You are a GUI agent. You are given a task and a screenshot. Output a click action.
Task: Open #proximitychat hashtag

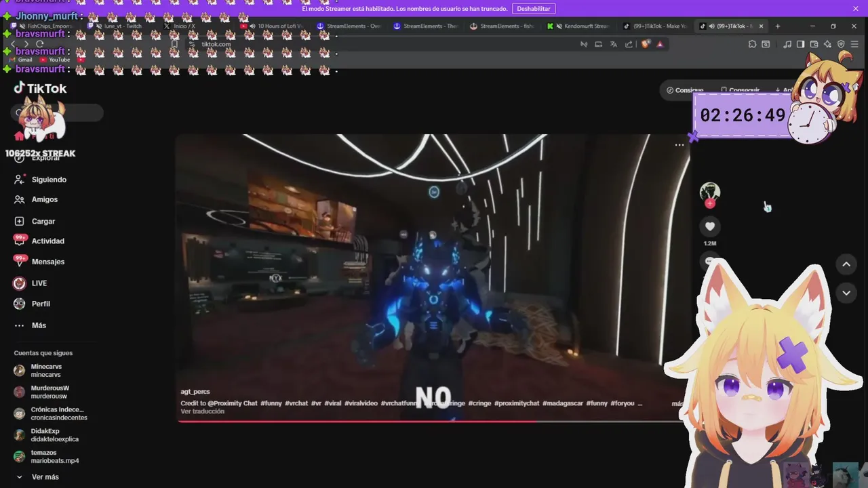click(517, 403)
